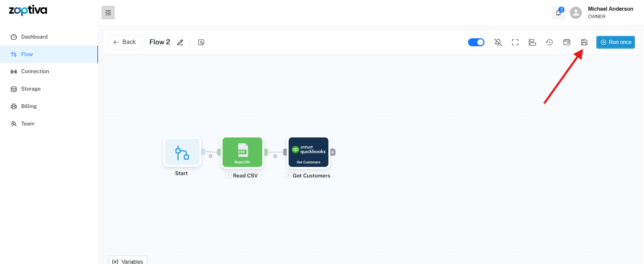
Task: Enter fullscreen canvas view
Action: (515, 42)
